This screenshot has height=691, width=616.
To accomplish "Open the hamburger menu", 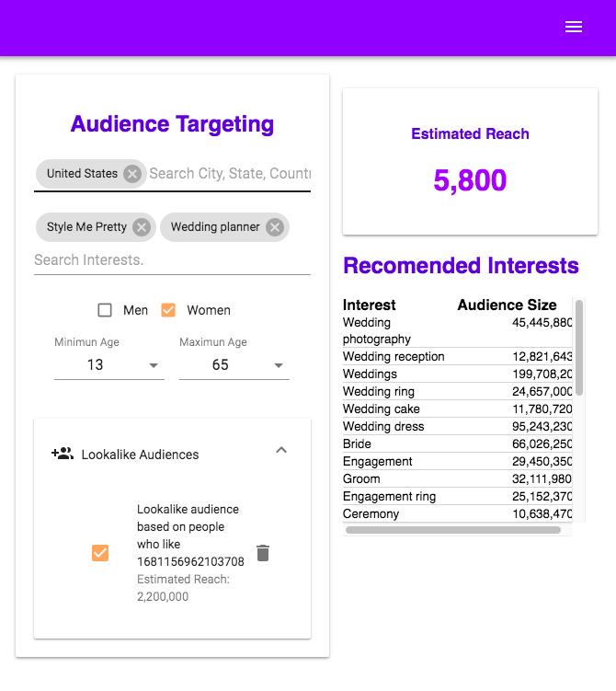I will click(574, 28).
